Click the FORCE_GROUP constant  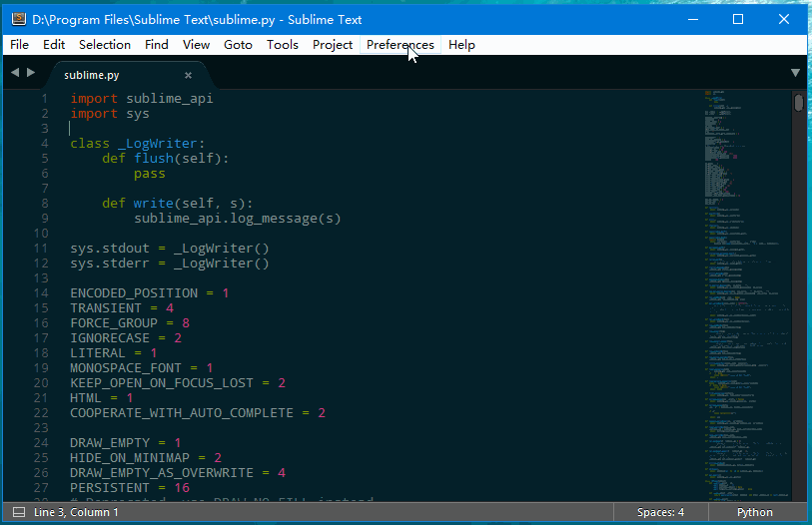114,323
